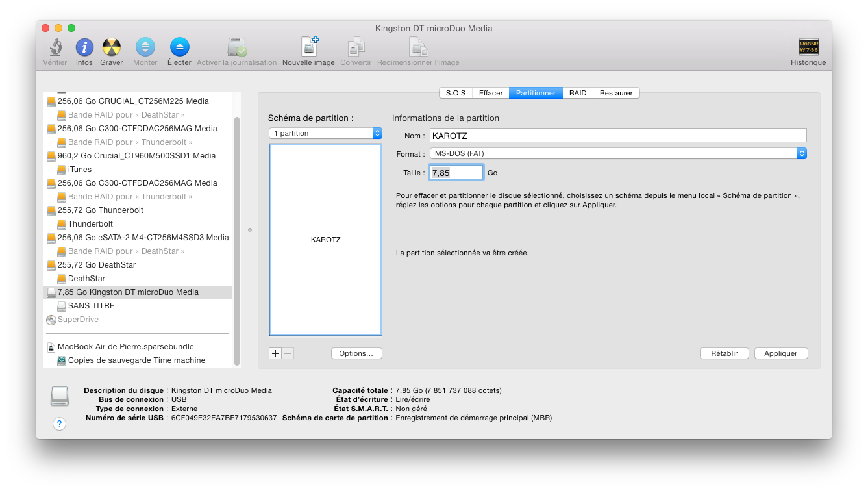Click the Graver burn icon

click(112, 47)
